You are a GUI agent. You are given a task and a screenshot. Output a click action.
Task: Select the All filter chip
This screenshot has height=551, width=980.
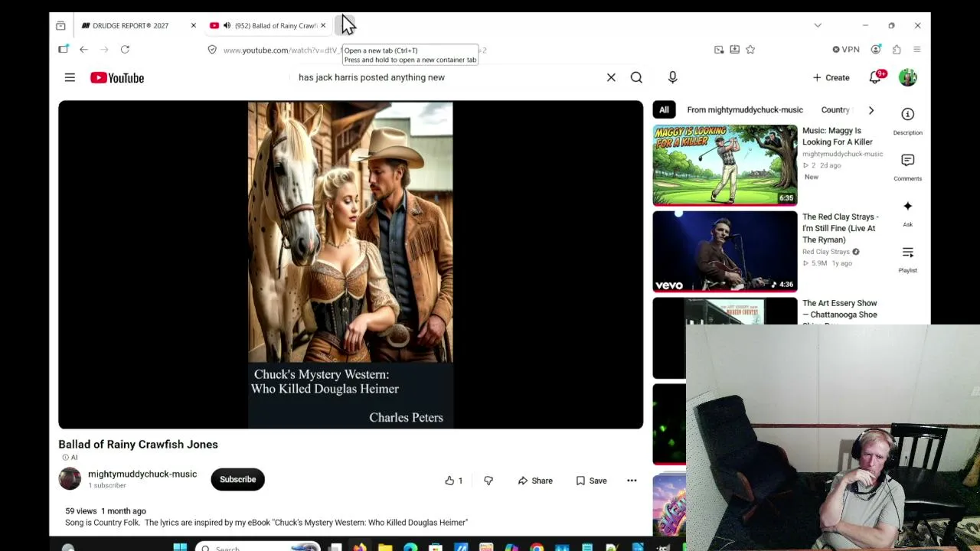point(664,110)
